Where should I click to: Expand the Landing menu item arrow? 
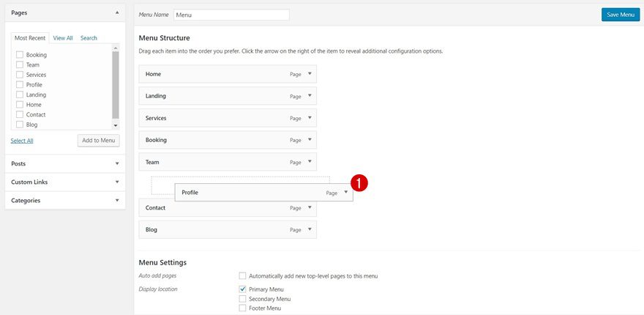coord(310,96)
